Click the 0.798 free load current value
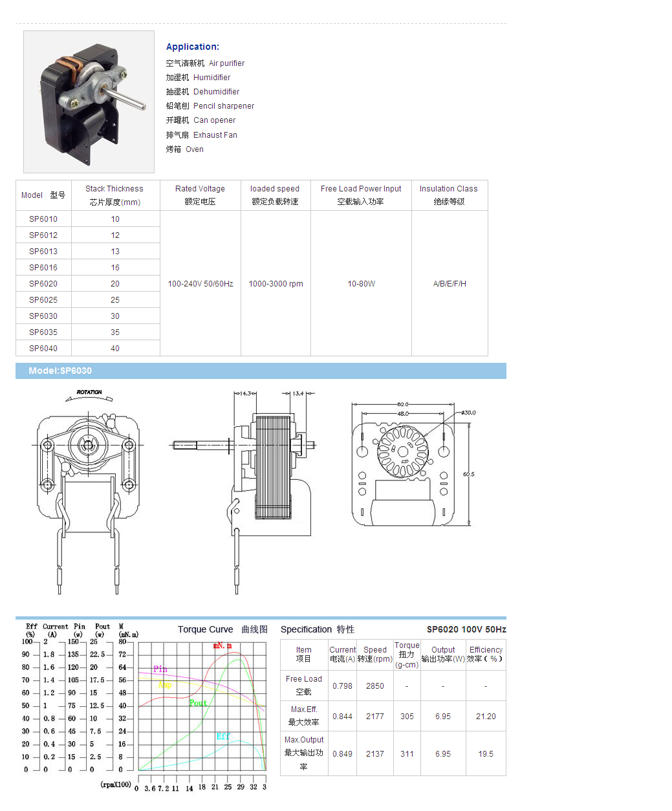This screenshot has height=811, width=672. tap(342, 686)
